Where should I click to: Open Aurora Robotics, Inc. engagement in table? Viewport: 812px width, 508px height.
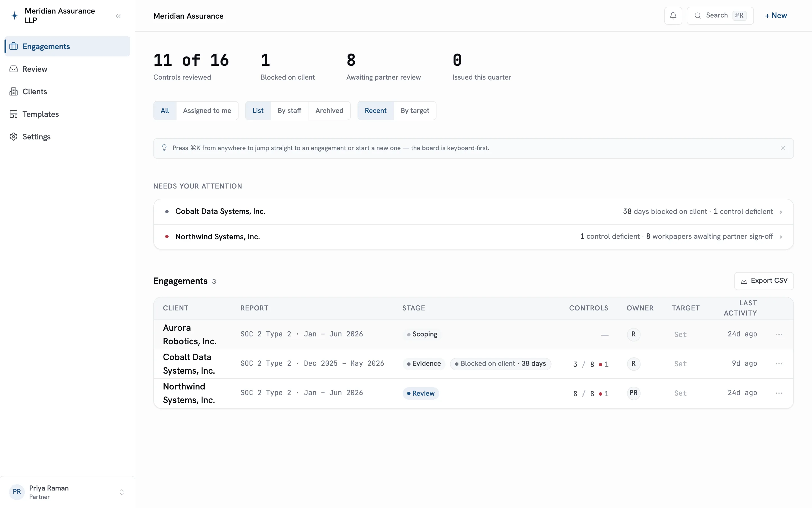point(189,334)
